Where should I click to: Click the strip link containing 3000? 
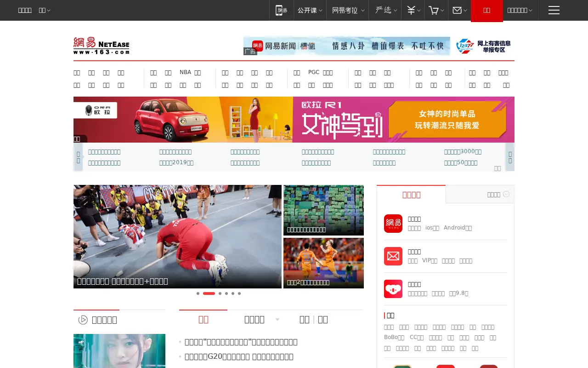click(463, 152)
